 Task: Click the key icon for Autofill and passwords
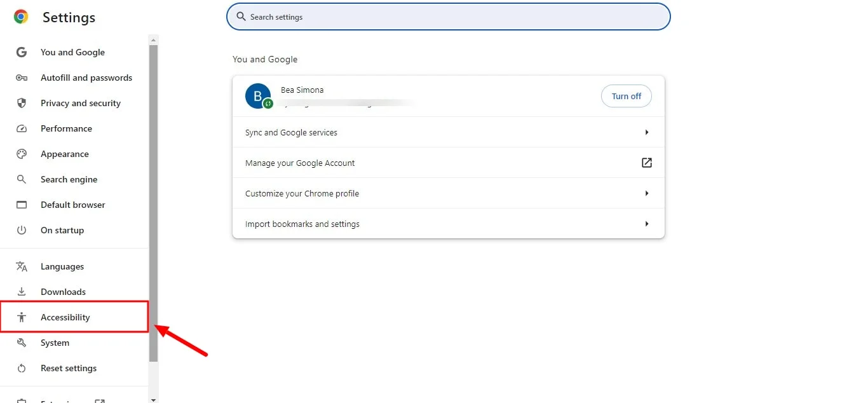pyautogui.click(x=22, y=78)
